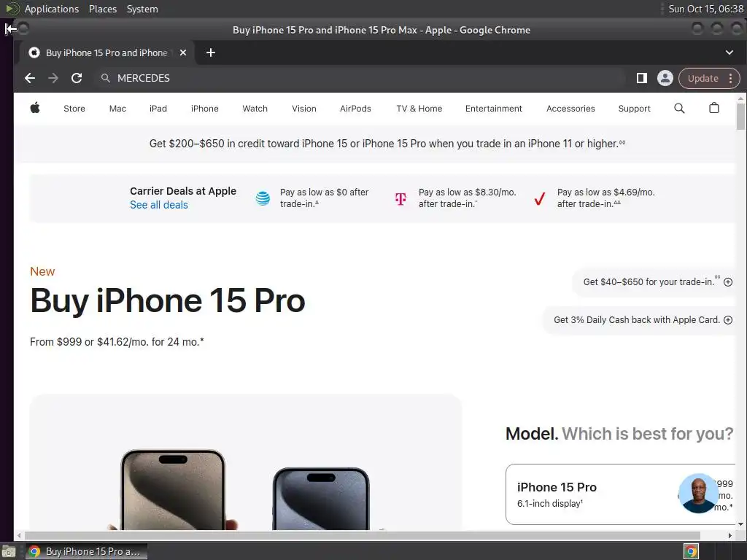Image resolution: width=747 pixels, height=560 pixels.
Task: Open the Store menu
Action: [74, 109]
